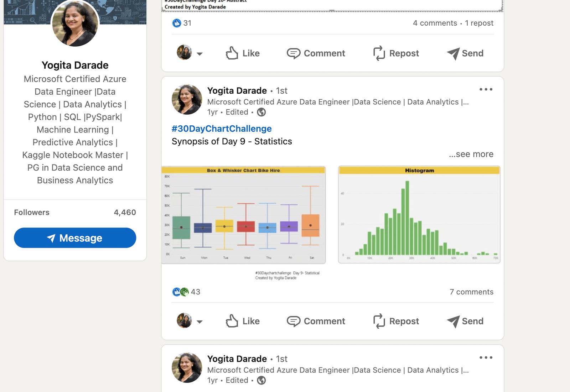Click Comment on the top post
Image resolution: width=570 pixels, height=392 pixels.
(316, 53)
